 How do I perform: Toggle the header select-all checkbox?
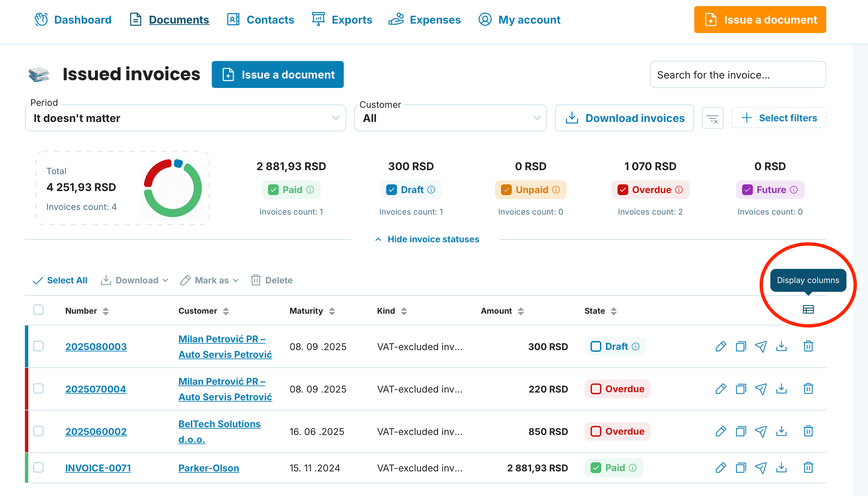tap(38, 310)
